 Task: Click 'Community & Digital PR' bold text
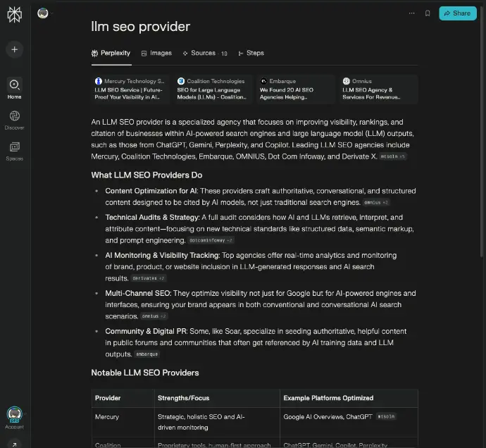click(146, 332)
